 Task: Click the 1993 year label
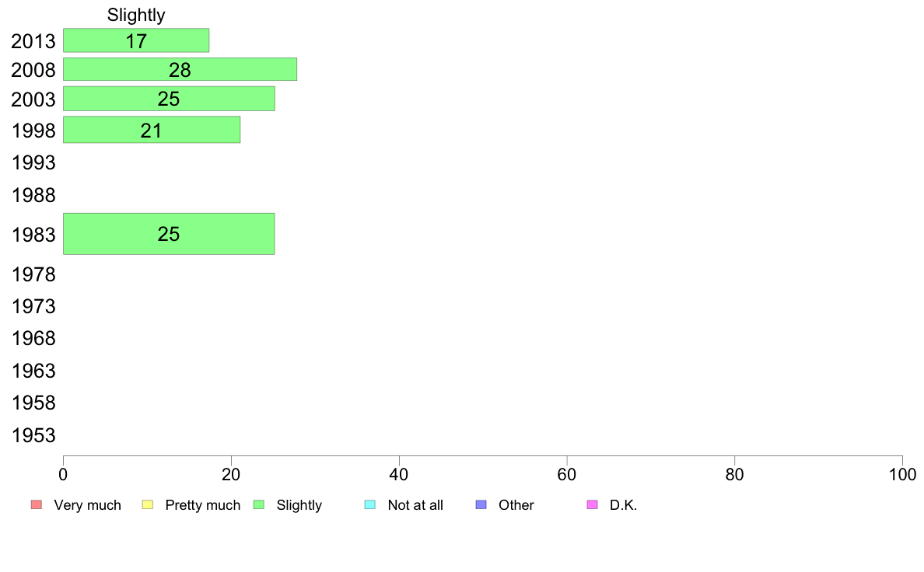click(33, 162)
